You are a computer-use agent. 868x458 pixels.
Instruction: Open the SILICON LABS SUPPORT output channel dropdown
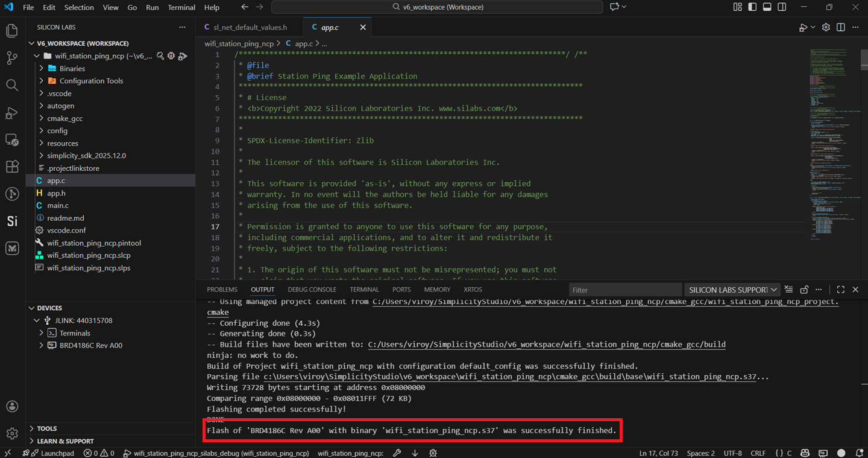pyautogui.click(x=775, y=290)
